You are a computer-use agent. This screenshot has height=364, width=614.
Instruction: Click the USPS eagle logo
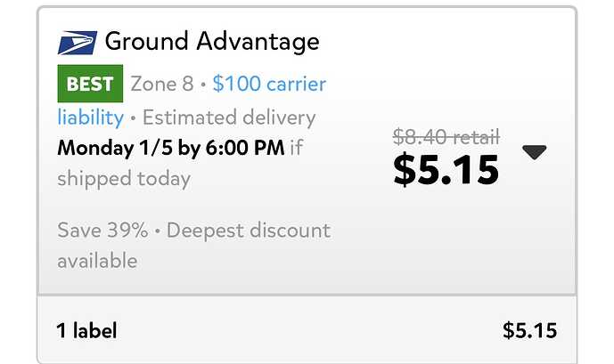[x=77, y=42]
